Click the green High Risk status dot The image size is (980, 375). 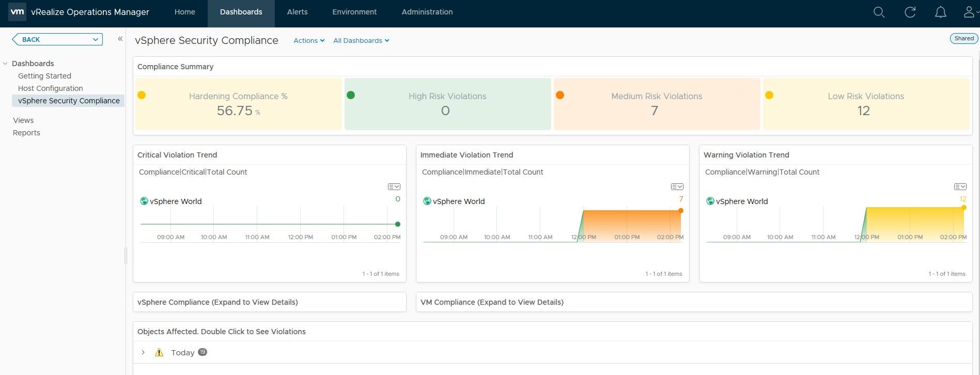351,95
